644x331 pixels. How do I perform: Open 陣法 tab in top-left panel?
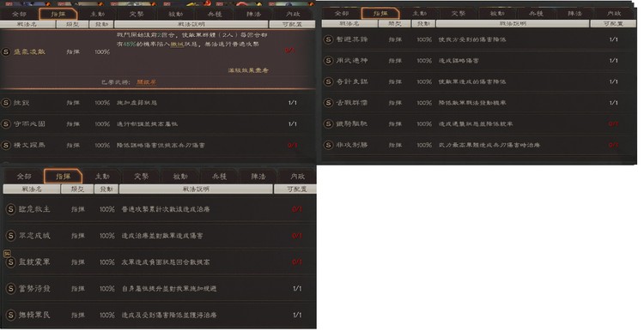[x=254, y=14]
